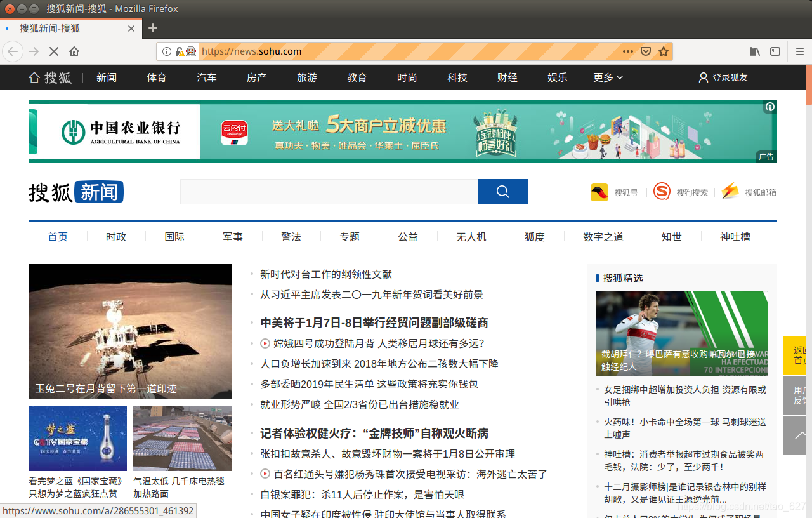Select the 首页 news tab
Viewport: 812px width, 518px height.
[58, 237]
